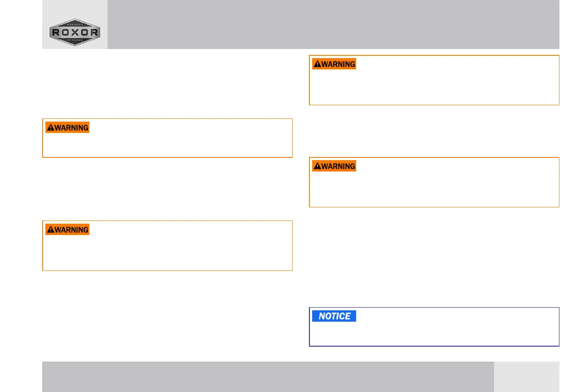
Task: Click the blue NOTICE label
Action: pyautogui.click(x=334, y=316)
